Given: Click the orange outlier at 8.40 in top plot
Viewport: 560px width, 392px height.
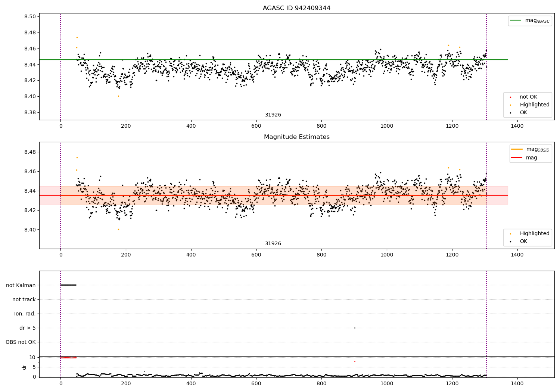Looking at the screenshot, I should (118, 96).
